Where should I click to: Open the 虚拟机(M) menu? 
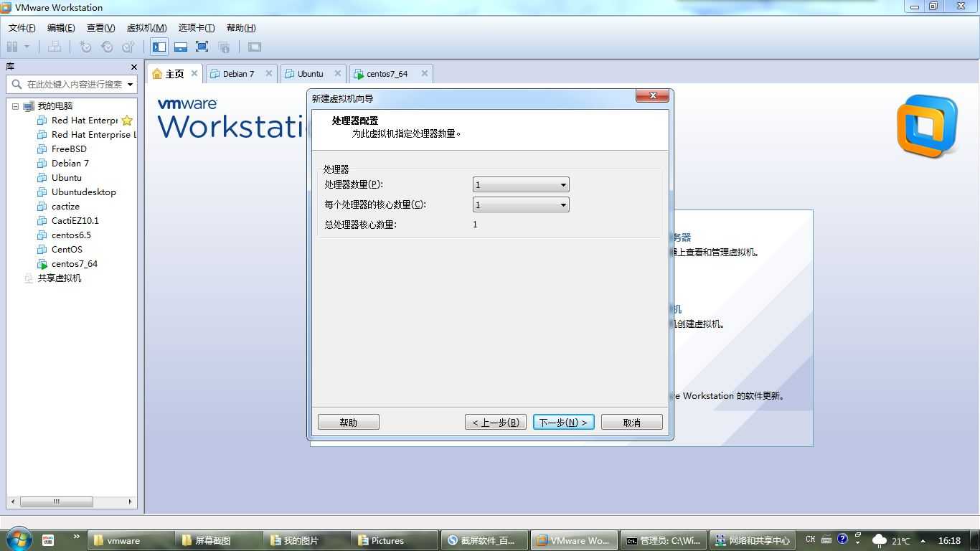(x=146, y=28)
